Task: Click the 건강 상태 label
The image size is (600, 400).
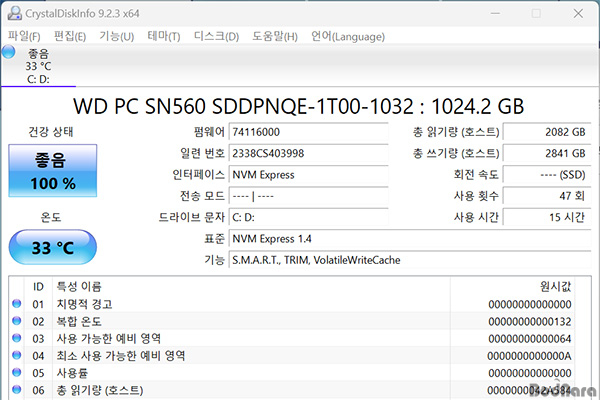Action: pyautogui.click(x=51, y=132)
